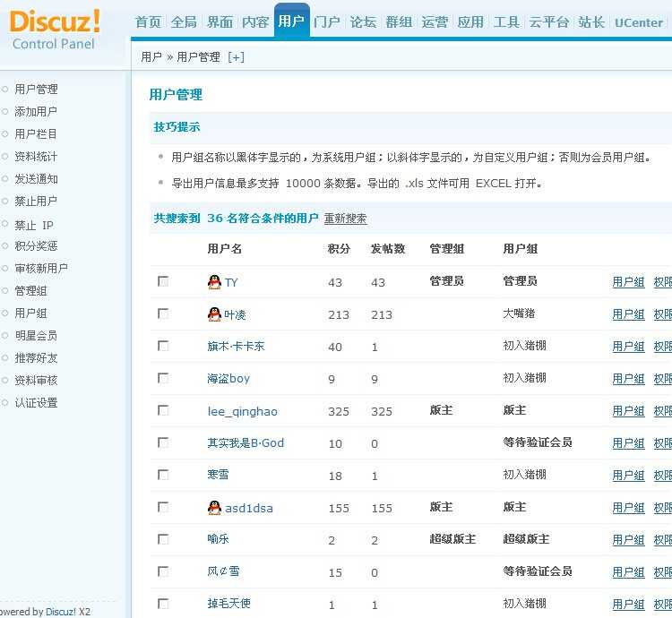The width and height of the screenshot is (672, 618).
Task: Click the 用户 breadcrumb link
Action: tap(151, 57)
